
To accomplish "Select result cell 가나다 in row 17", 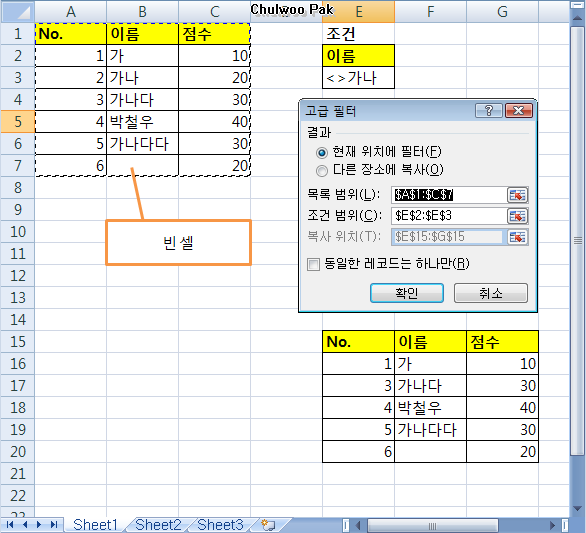I will point(431,386).
